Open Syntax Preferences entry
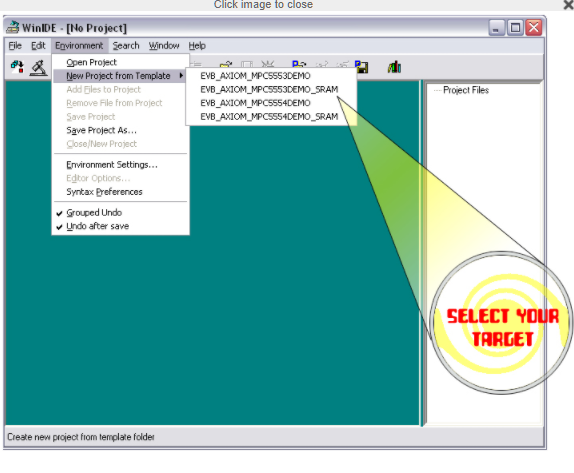Screen dimensions: 574x473 [x=104, y=192]
